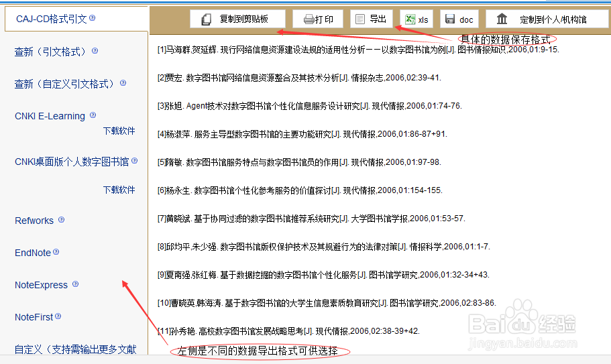The height and width of the screenshot is (364, 611).
Task: Choose the Refworks export format
Action: (34, 221)
